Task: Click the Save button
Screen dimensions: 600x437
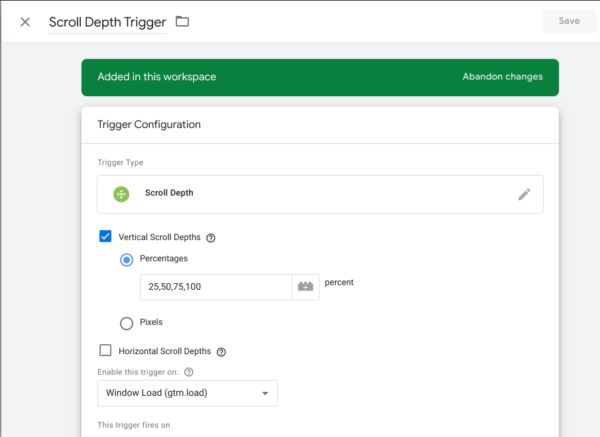Action: click(568, 22)
